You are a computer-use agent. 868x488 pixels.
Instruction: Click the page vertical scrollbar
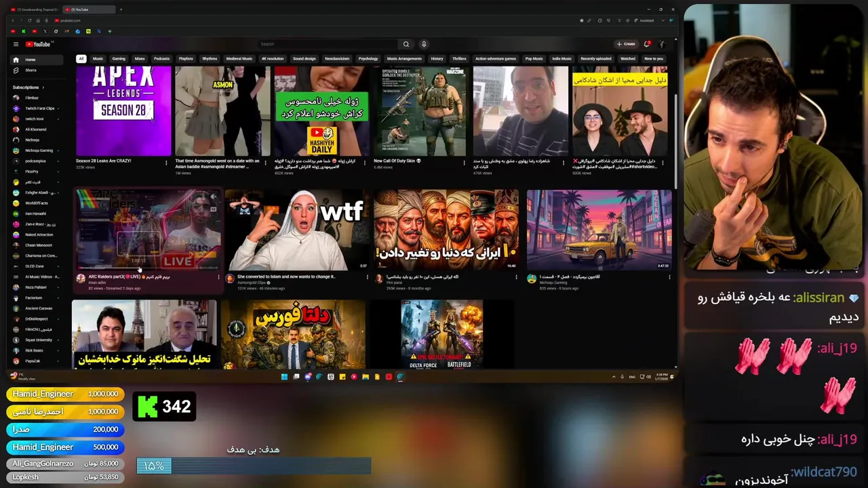click(x=675, y=142)
